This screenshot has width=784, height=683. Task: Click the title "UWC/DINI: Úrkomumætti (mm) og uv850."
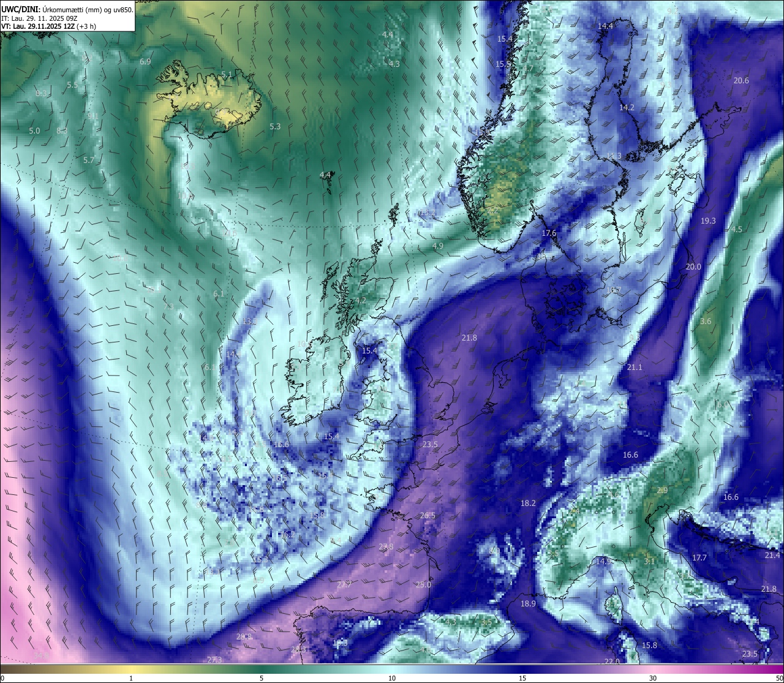[67, 10]
